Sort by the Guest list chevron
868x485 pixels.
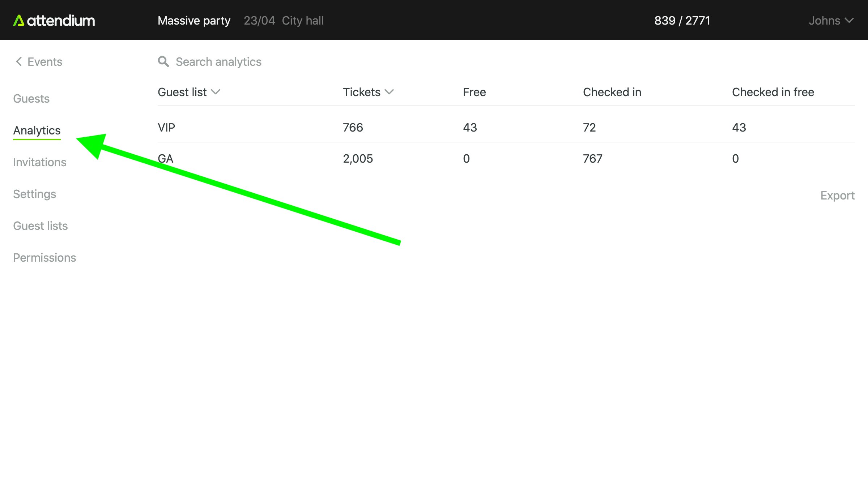tap(216, 92)
